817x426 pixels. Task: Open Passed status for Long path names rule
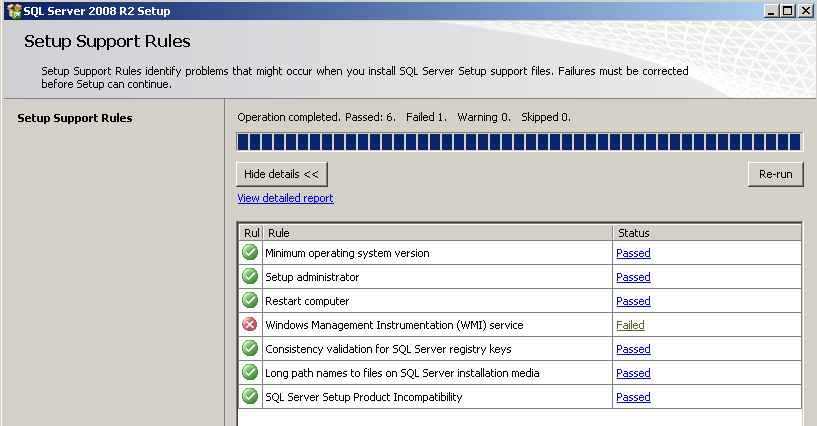(x=633, y=373)
